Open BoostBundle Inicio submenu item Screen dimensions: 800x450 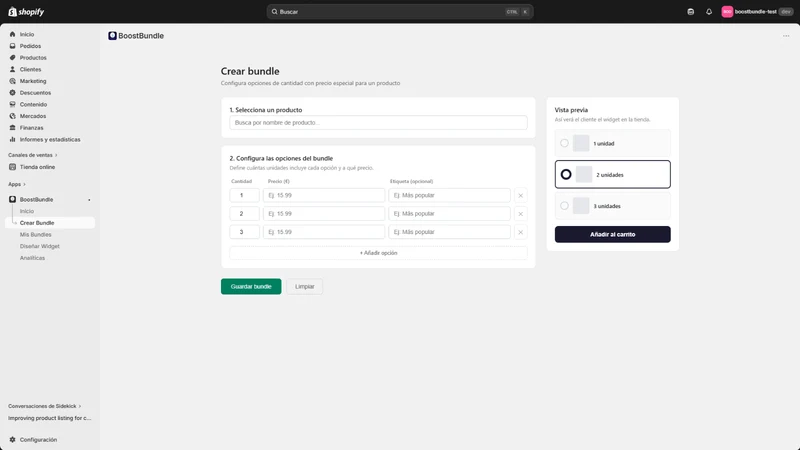pyautogui.click(x=27, y=211)
